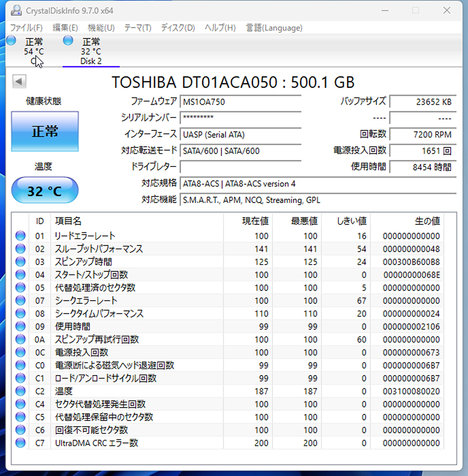Click the threshold value 67 for シークエラーレート
The height and width of the screenshot is (476, 468).
coord(361,301)
